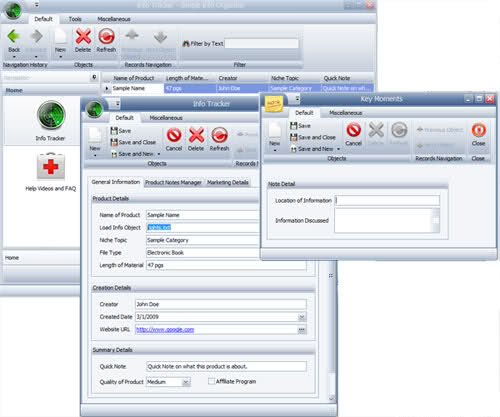Viewport: 500px width, 417px height.
Task: Click Save floppy icon in Key Moments window
Action: tap(293, 126)
